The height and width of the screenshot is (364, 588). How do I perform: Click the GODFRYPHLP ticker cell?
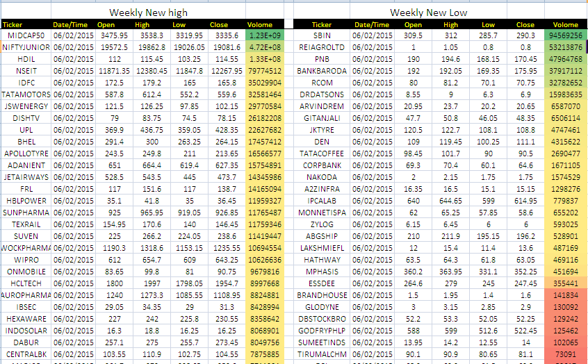(322, 331)
